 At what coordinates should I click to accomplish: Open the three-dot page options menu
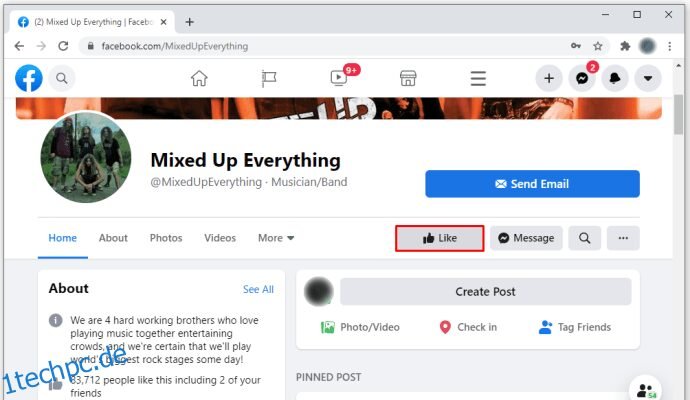click(623, 238)
